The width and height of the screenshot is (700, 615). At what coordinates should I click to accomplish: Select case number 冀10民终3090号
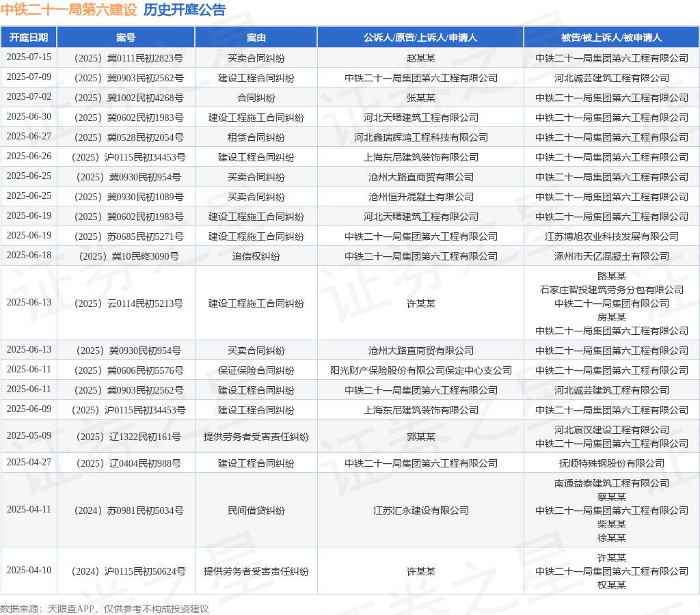(145, 256)
